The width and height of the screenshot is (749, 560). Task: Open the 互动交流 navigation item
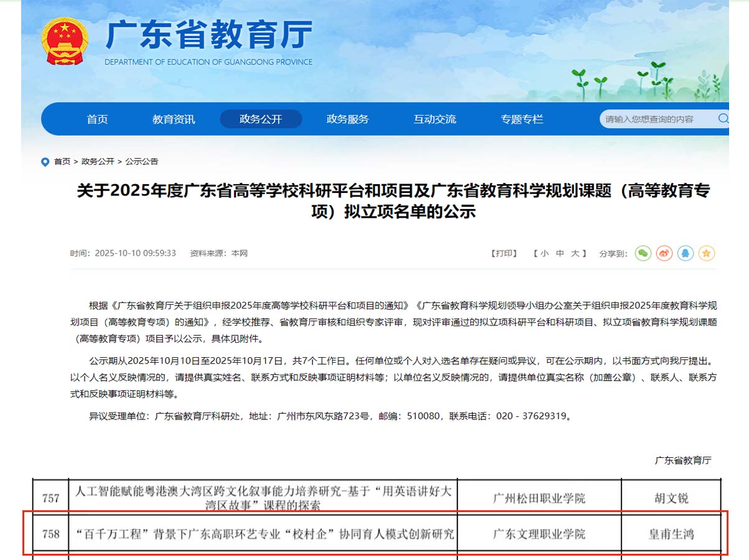click(435, 119)
